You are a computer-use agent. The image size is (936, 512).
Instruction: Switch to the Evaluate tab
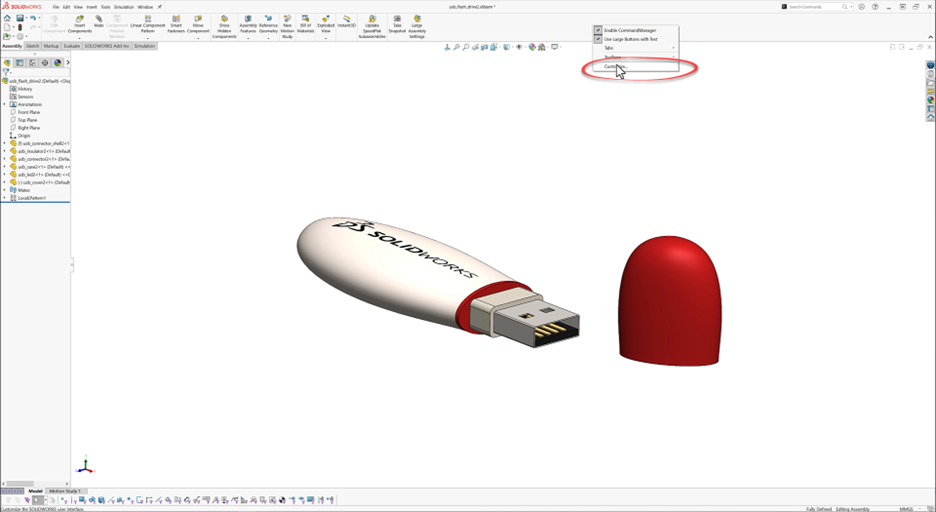[x=71, y=46]
